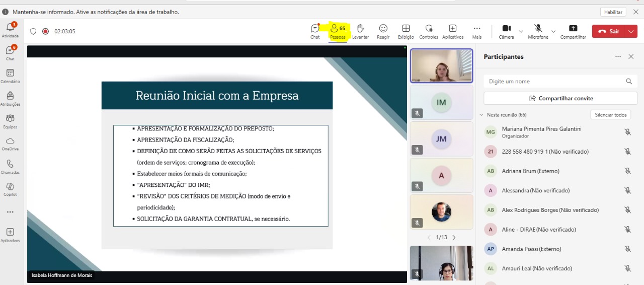Start sharing with the Compartilhar button
Image resolution: width=644 pixels, height=285 pixels.
573,31
